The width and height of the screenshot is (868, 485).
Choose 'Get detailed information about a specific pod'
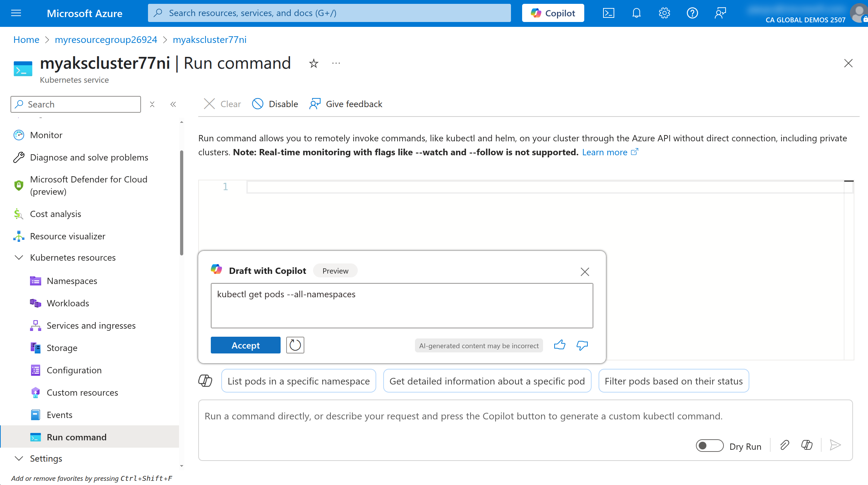(487, 381)
